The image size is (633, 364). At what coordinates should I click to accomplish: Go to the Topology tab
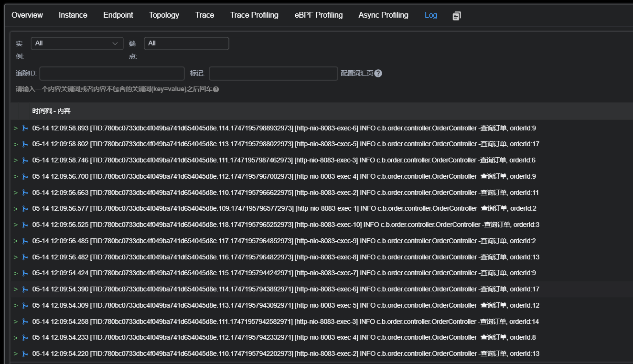click(164, 15)
